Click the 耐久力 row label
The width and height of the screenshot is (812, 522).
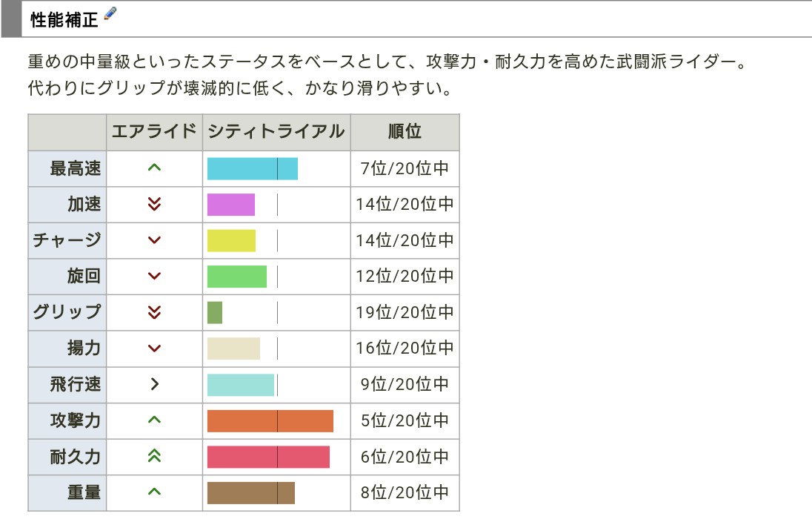pos(75,457)
